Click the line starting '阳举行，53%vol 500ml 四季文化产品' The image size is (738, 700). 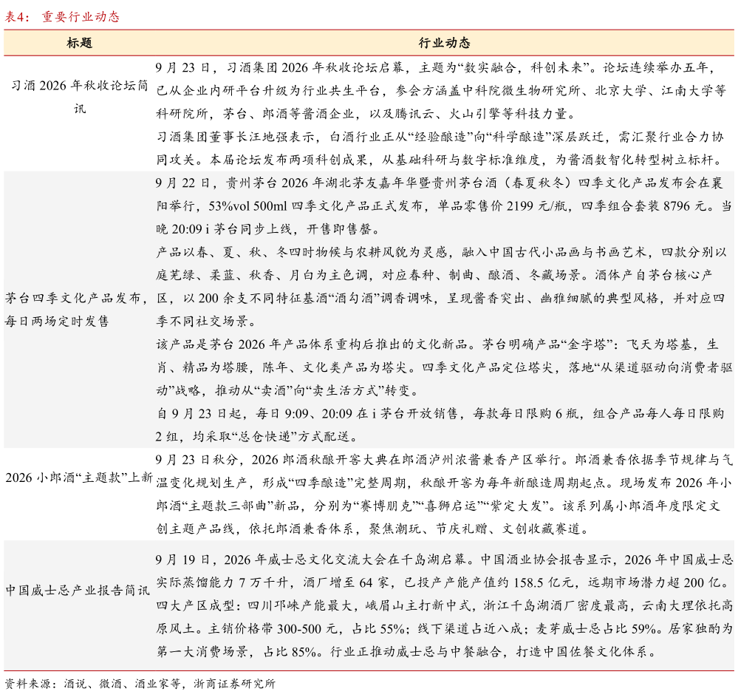(444, 205)
